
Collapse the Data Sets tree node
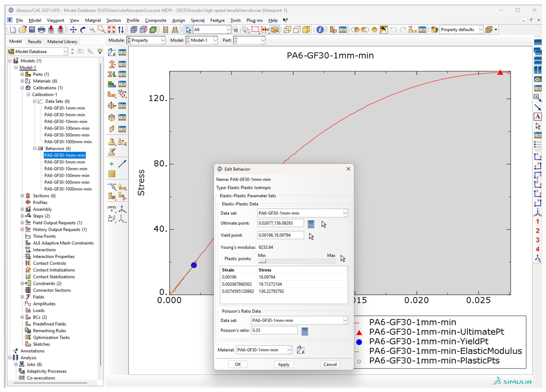tap(35, 101)
